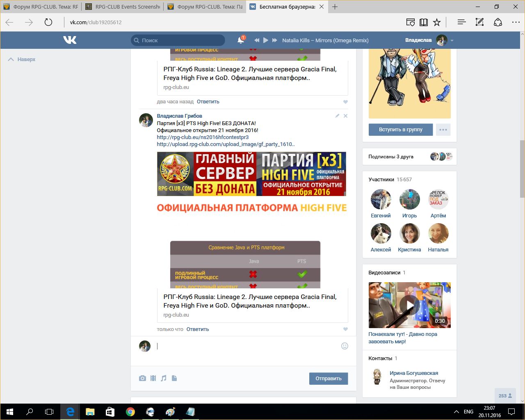Open Windows Action Center icon
Viewport: 525px width, 420px height.
click(x=511, y=412)
